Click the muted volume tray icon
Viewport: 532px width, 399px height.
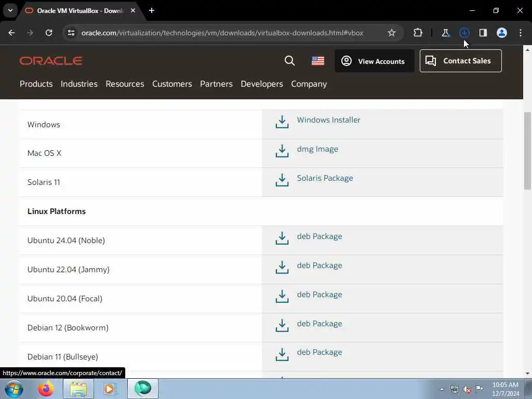467,390
